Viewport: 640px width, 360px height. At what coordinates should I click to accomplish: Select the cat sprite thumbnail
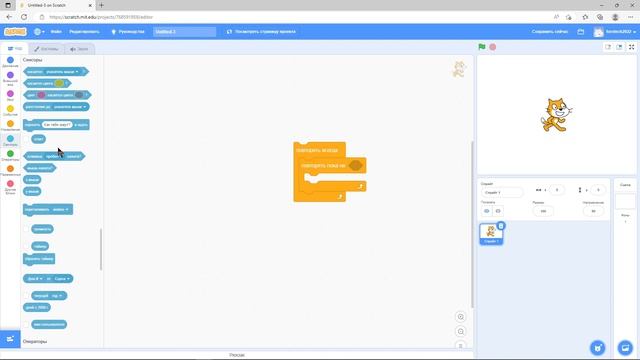pos(491,234)
